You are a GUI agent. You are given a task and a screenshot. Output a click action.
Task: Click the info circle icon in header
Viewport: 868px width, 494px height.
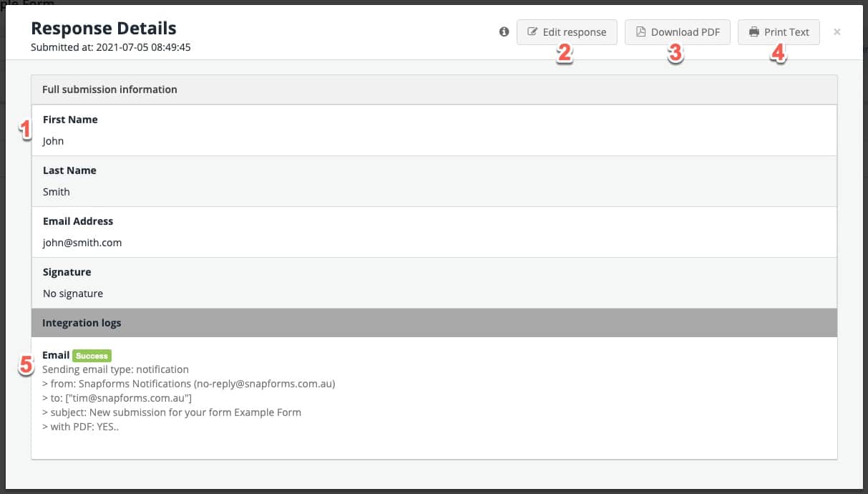pyautogui.click(x=504, y=32)
